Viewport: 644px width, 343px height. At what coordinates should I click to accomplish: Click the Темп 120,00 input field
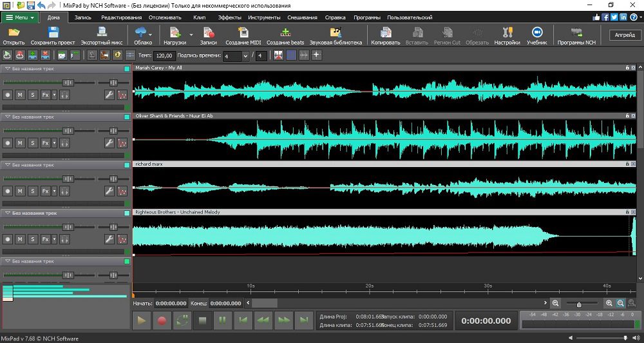coord(165,55)
